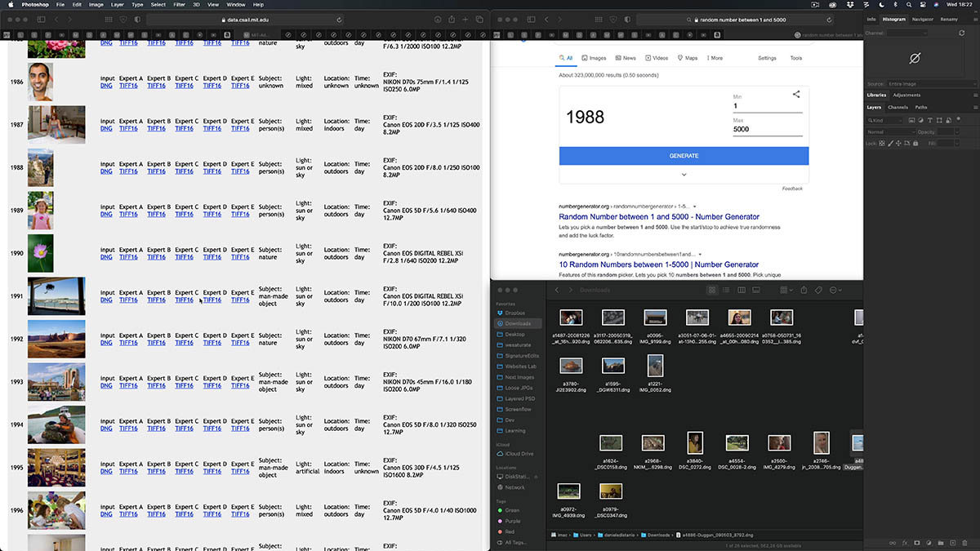980x551 pixels.
Task: Reload the data.csail.mit.edu page
Action: 339,19
